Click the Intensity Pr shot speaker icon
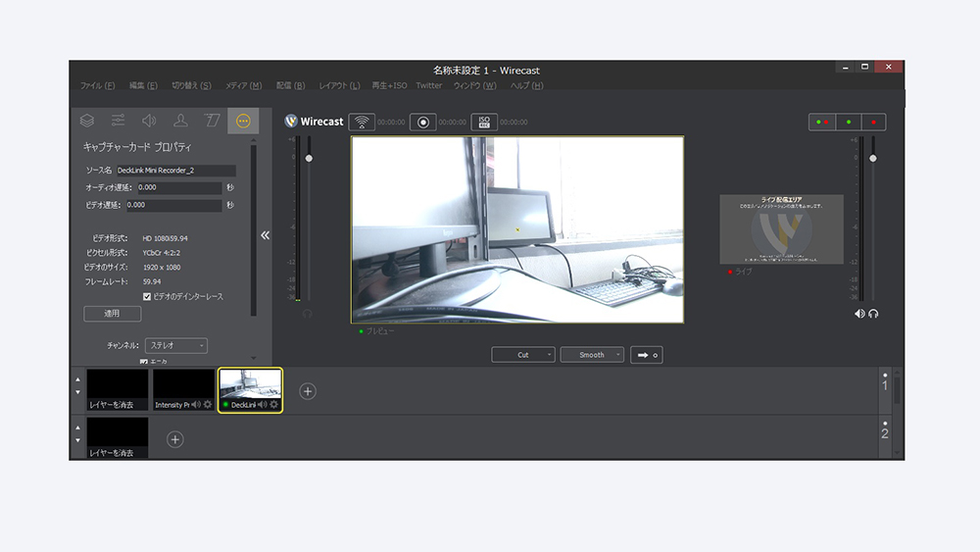The height and width of the screenshot is (552, 980). click(x=196, y=405)
